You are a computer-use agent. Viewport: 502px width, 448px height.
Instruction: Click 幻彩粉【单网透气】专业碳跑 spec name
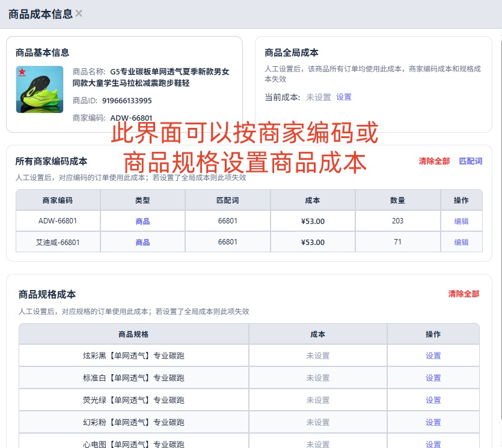133,422
